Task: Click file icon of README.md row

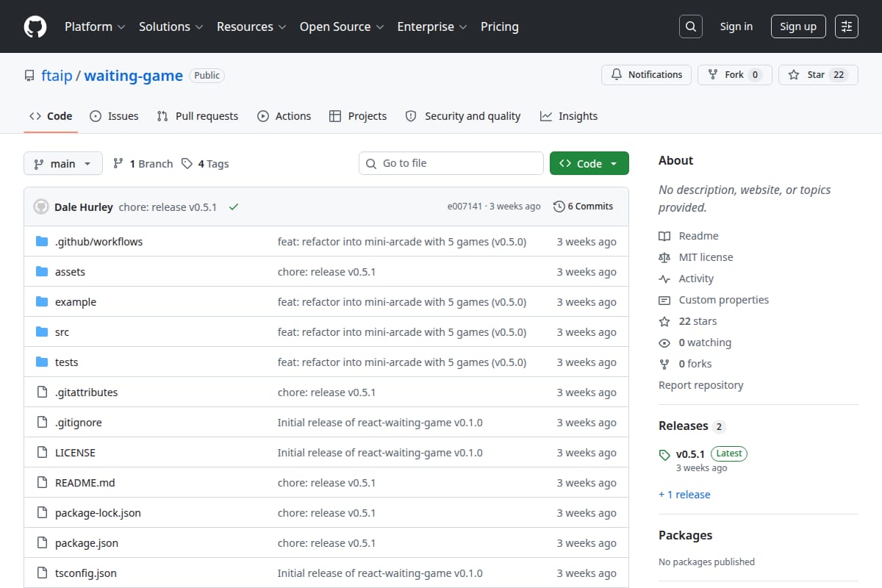Action: click(42, 482)
